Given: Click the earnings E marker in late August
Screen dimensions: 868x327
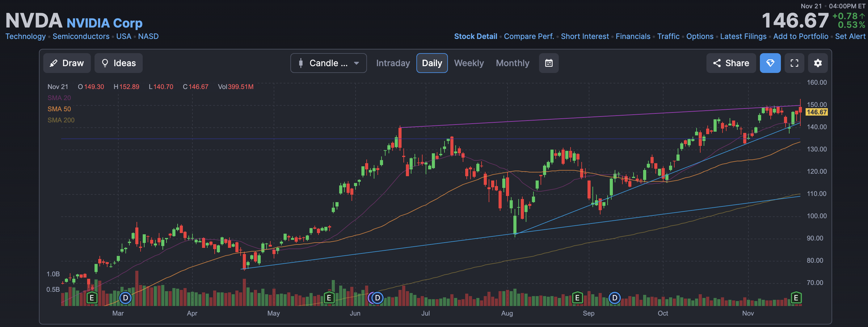Looking at the screenshot, I should [577, 298].
